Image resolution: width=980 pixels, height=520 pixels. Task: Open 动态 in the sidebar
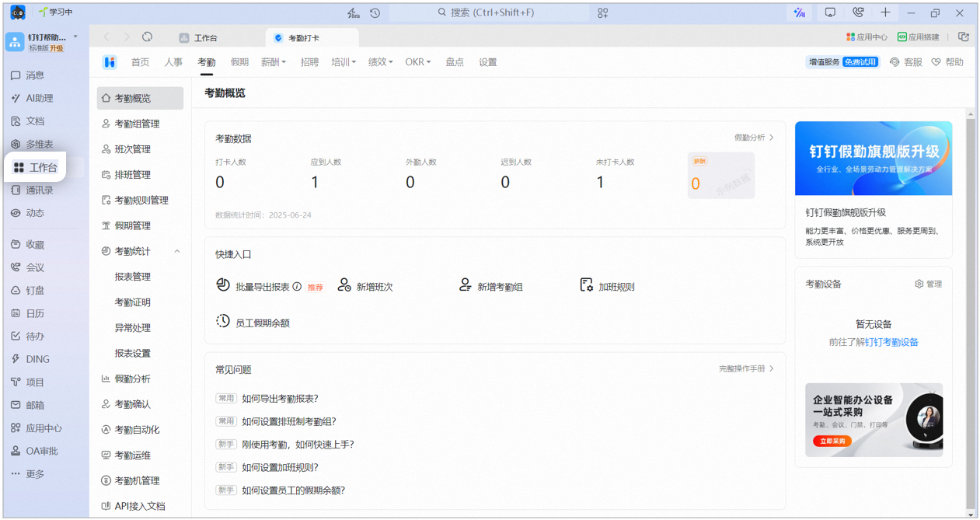[x=28, y=213]
